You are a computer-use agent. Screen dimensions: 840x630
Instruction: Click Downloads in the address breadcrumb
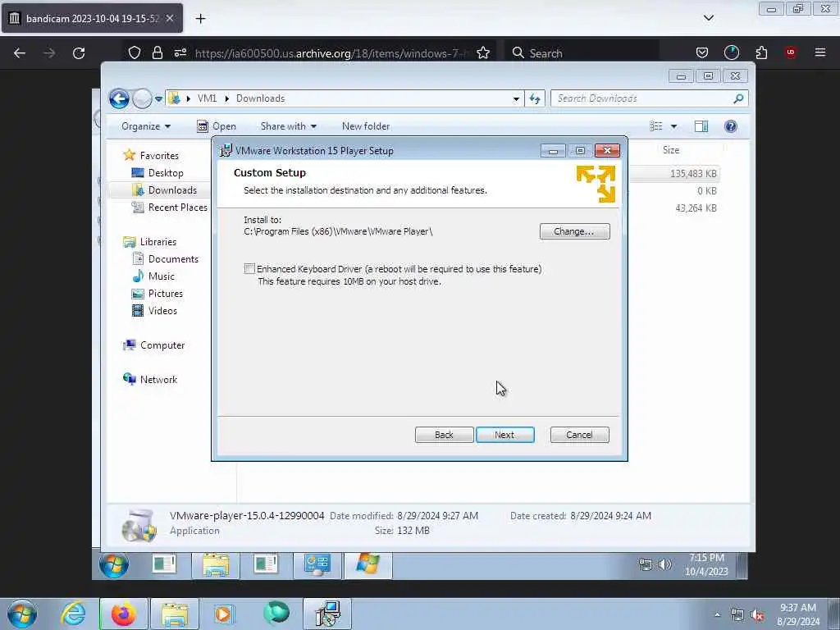point(260,98)
